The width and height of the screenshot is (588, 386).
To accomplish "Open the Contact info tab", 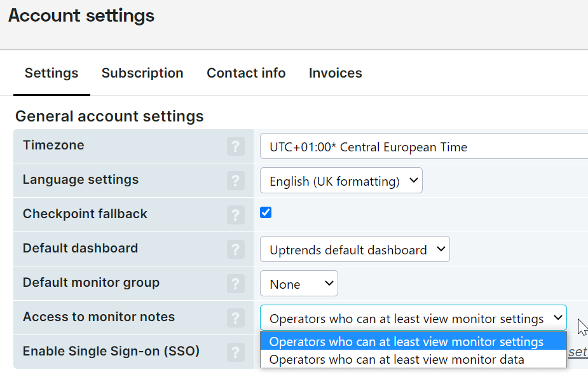I will [246, 73].
